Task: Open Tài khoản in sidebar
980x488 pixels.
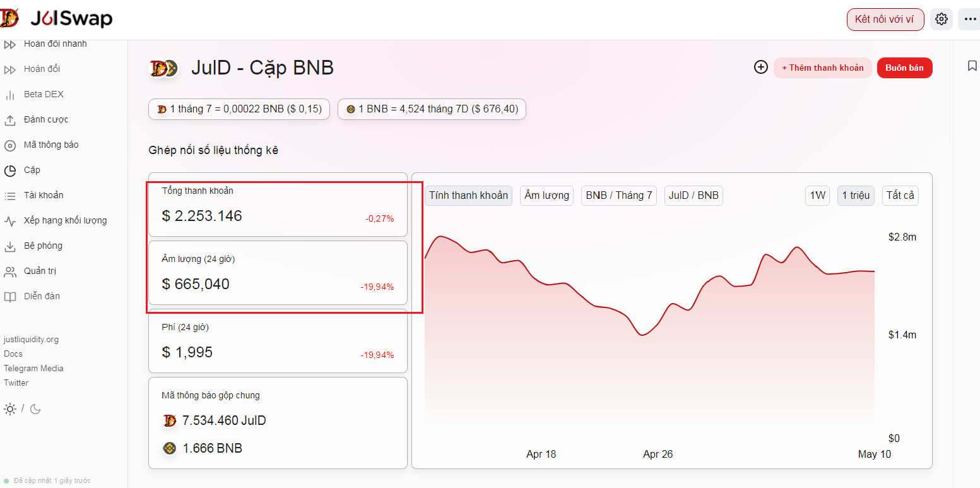Action: [44, 195]
